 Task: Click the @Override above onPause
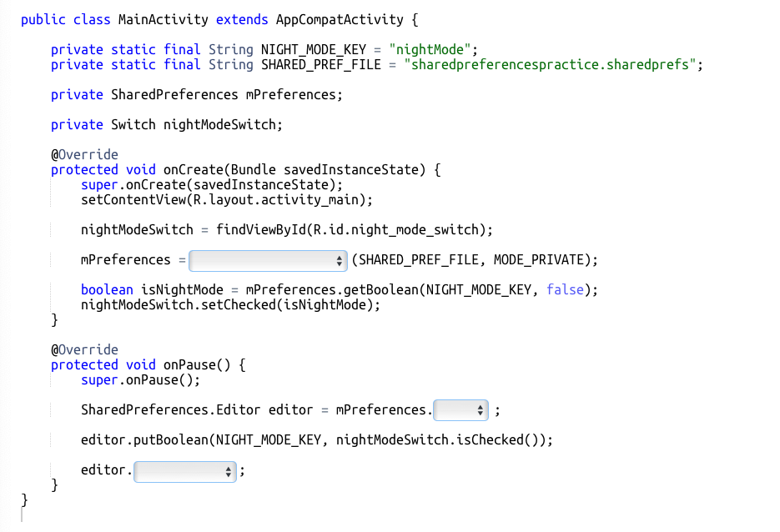84,350
